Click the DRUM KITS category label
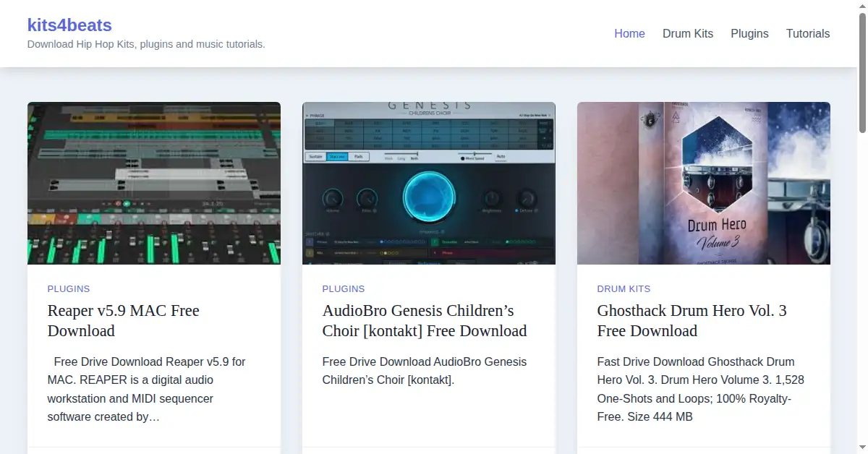 (624, 288)
